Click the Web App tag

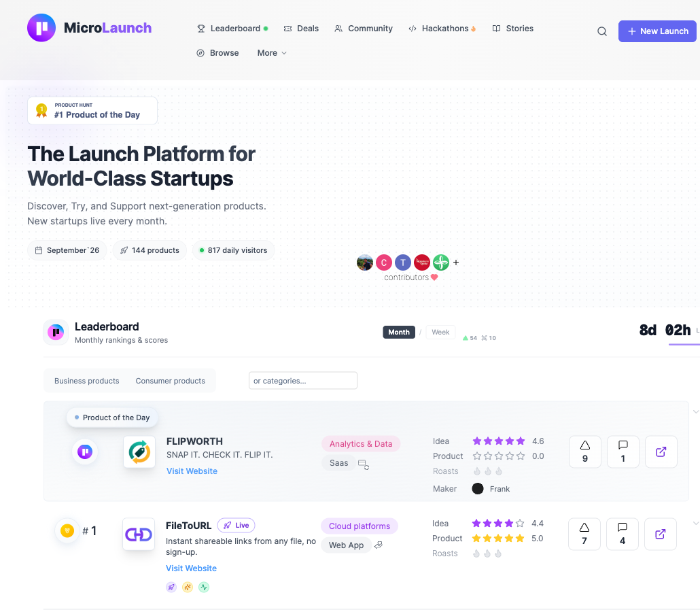click(x=346, y=545)
